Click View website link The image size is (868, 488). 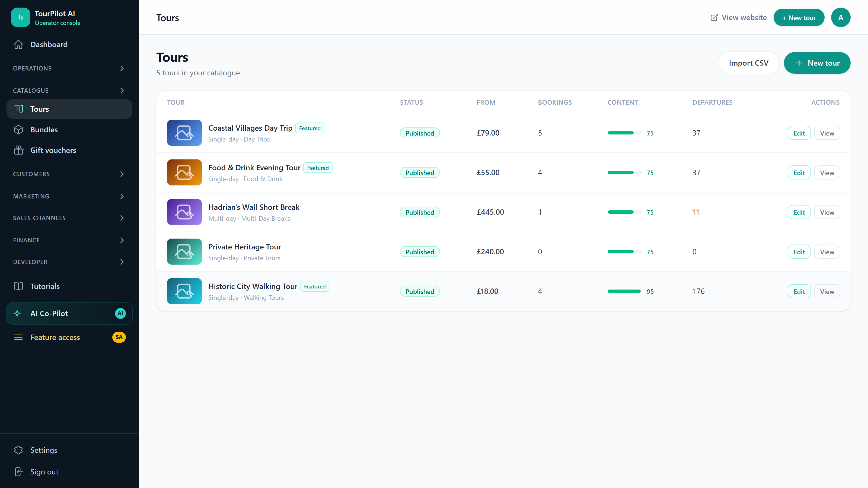739,18
